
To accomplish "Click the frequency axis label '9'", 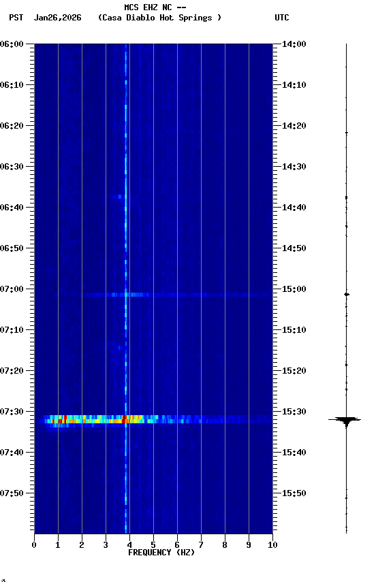I will [249, 545].
